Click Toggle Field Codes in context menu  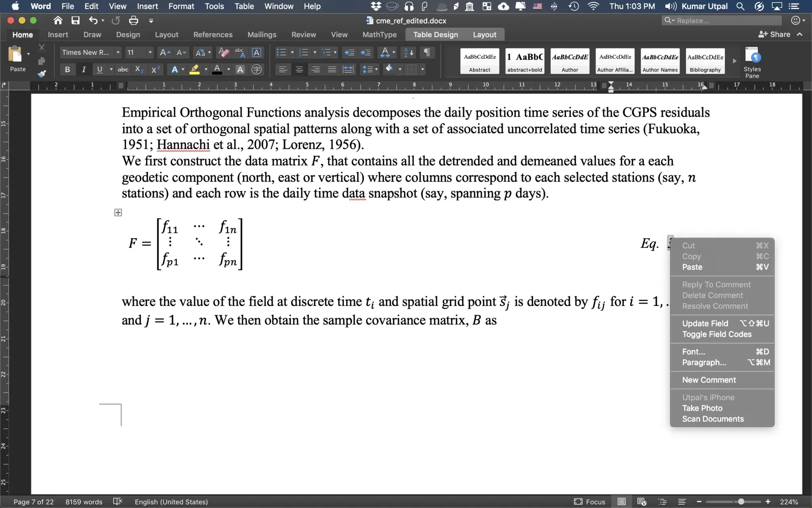tap(716, 334)
